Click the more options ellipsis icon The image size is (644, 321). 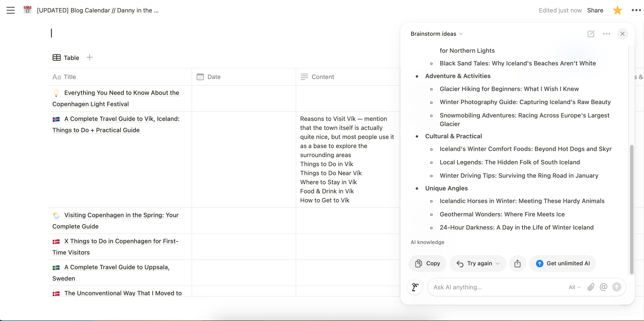[x=607, y=34]
